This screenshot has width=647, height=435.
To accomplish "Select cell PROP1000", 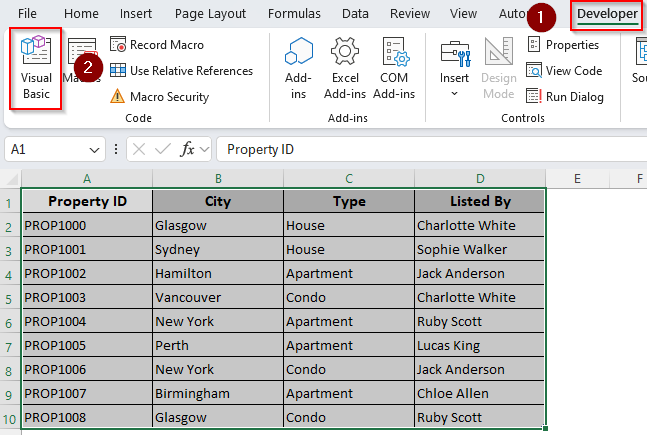I will (87, 225).
